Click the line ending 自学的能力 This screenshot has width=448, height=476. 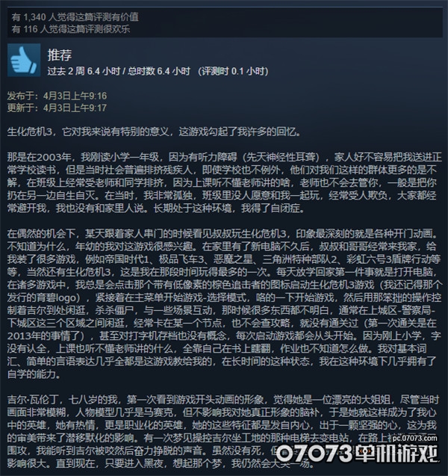[34, 374]
